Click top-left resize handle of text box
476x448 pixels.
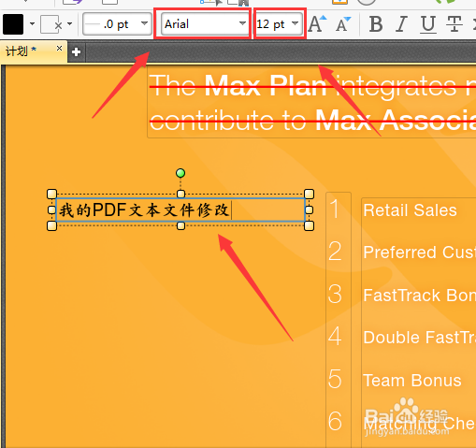(51, 194)
